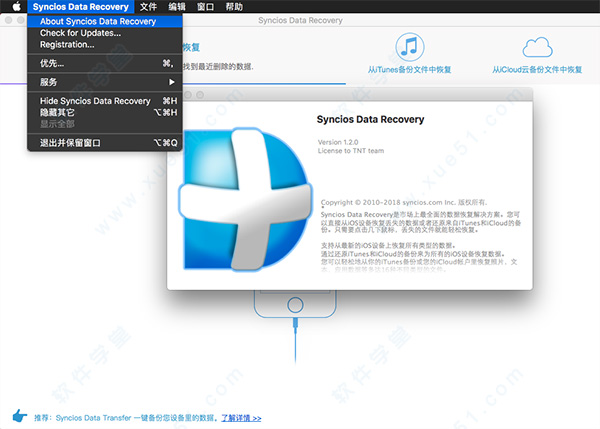Open the 帮助 menu
This screenshot has height=429, width=600.
pyautogui.click(x=234, y=7)
